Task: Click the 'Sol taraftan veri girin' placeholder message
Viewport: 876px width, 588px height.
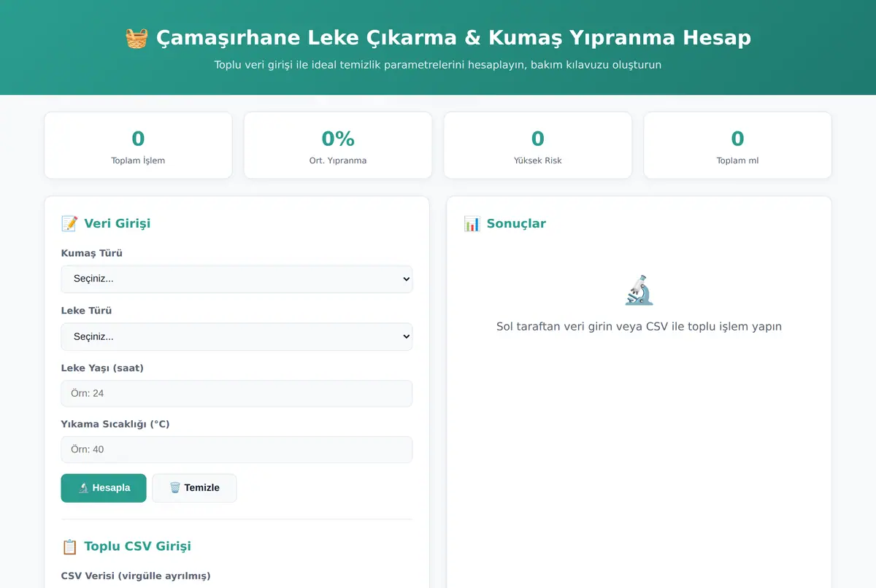Action: 639,326
